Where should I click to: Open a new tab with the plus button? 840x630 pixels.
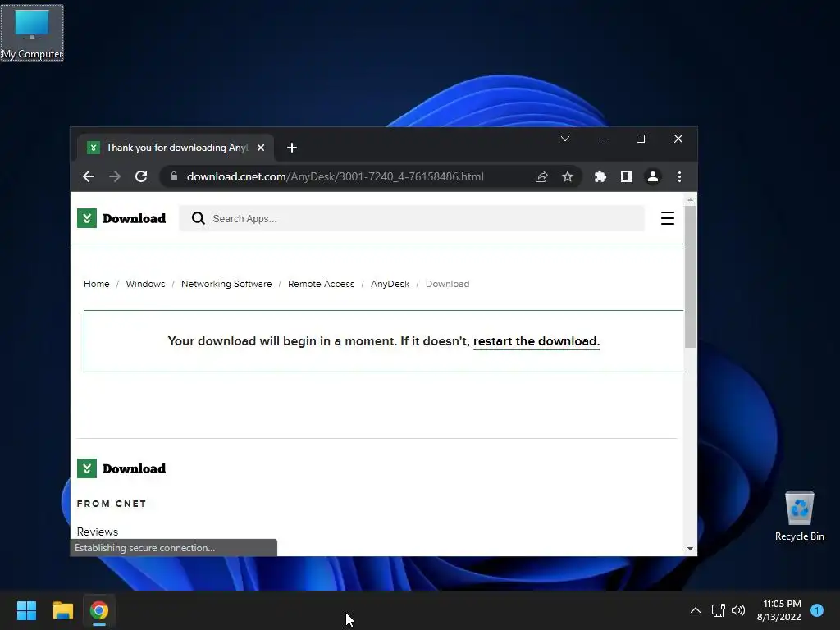(292, 148)
